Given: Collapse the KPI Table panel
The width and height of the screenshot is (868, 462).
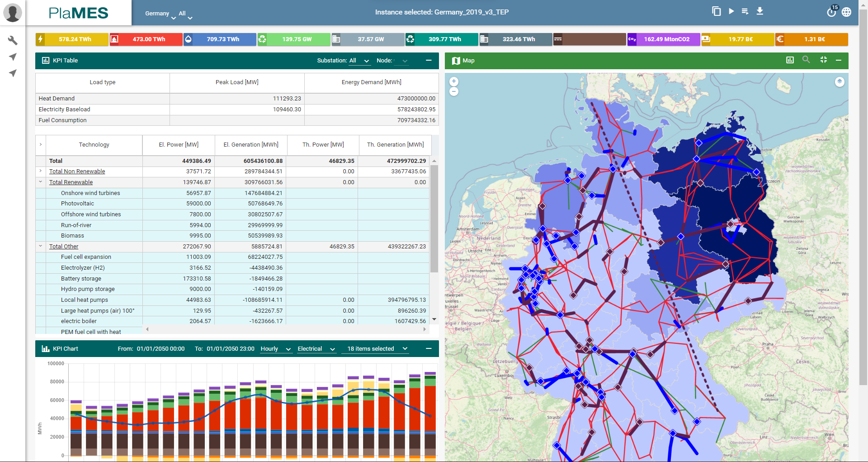Looking at the screenshot, I should click(x=429, y=60).
